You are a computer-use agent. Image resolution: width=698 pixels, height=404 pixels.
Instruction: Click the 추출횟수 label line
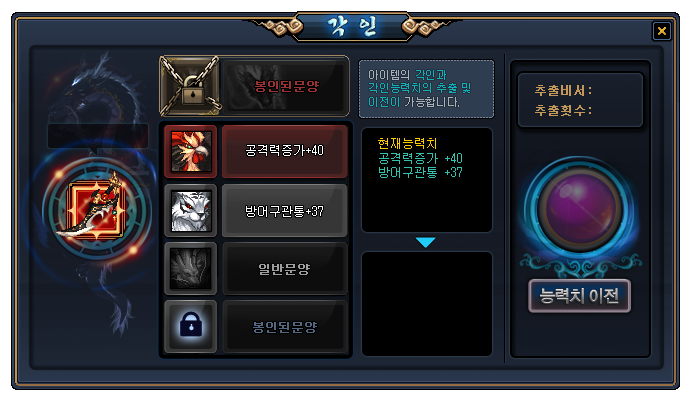pos(564,110)
